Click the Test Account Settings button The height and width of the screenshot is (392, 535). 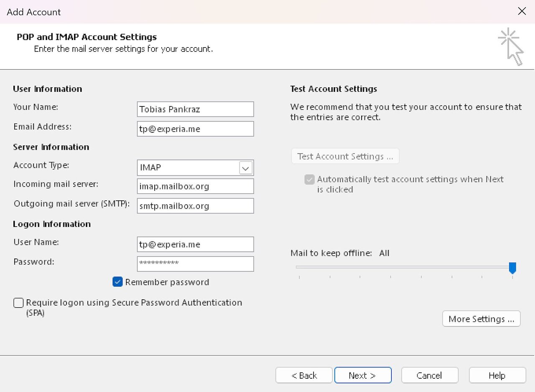pyautogui.click(x=345, y=156)
